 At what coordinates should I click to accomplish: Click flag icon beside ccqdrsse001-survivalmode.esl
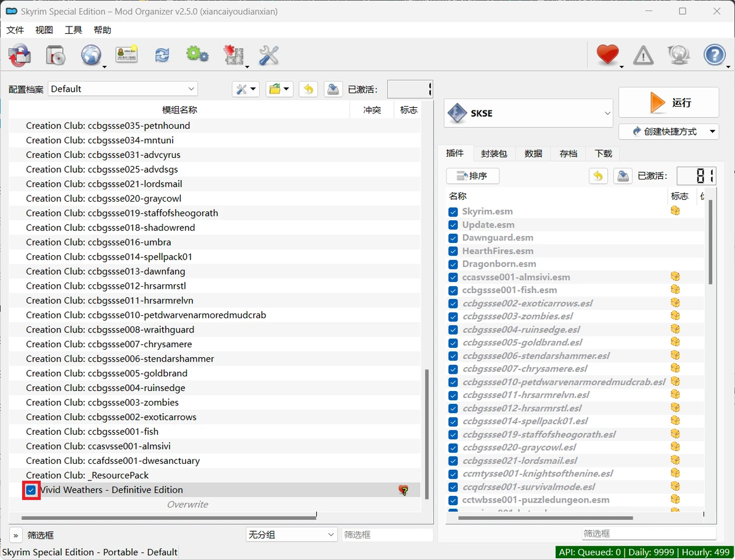pyautogui.click(x=675, y=487)
